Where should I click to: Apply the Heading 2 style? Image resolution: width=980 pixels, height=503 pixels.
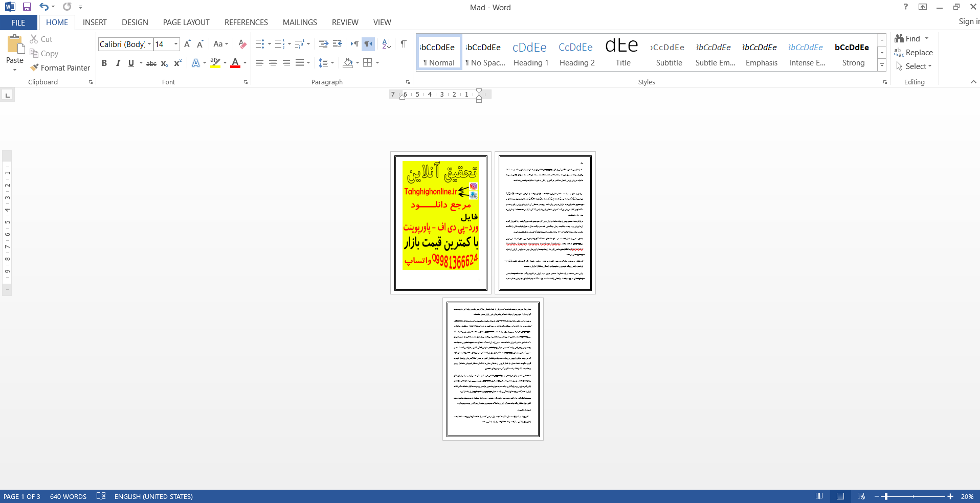(577, 53)
